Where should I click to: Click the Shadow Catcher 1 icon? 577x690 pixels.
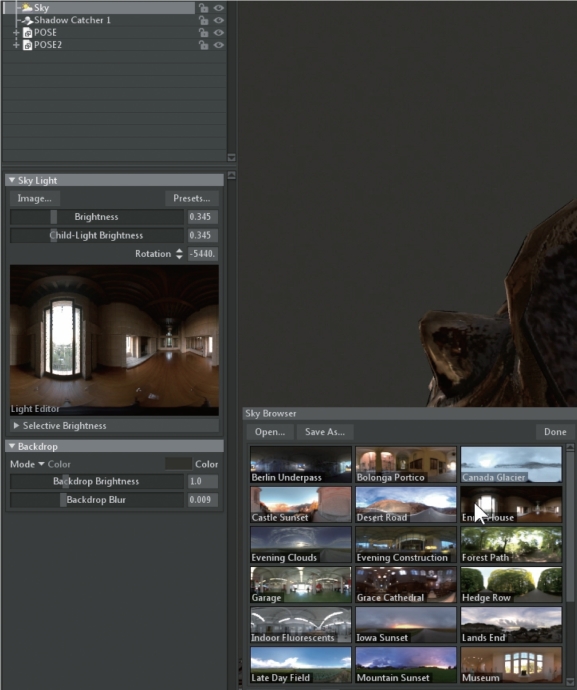tap(27, 20)
